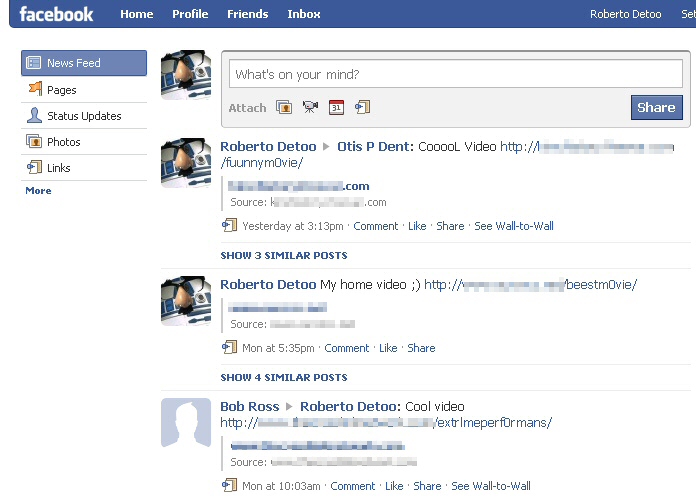This screenshot has height=500, width=696.
Task: Click link icon beside Mon at 10:03am
Action: pyautogui.click(x=229, y=485)
